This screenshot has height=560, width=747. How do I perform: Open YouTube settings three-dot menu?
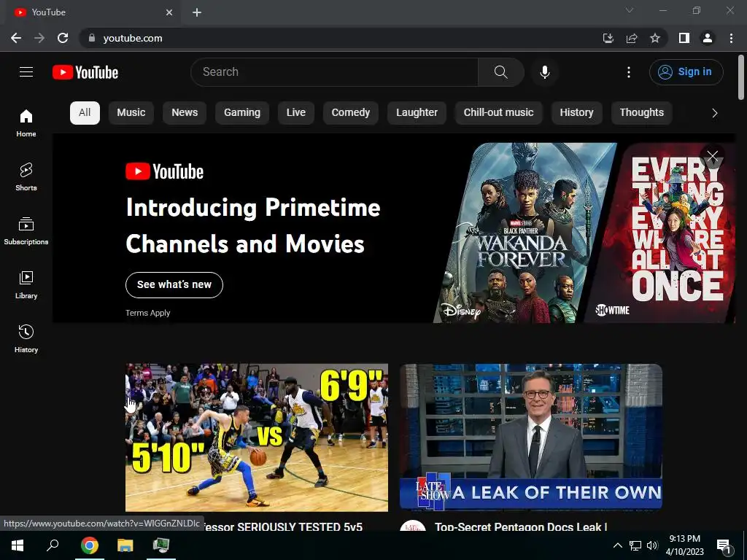click(x=628, y=72)
